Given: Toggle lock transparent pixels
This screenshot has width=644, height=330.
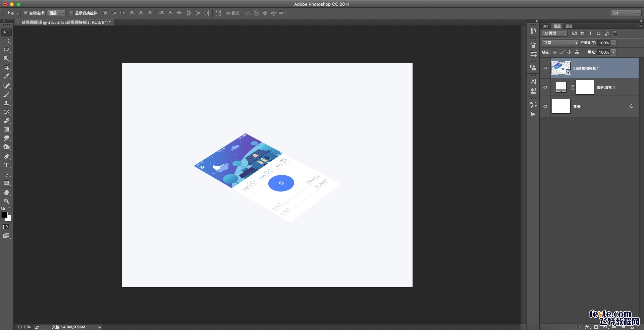Looking at the screenshot, I should coord(555,52).
